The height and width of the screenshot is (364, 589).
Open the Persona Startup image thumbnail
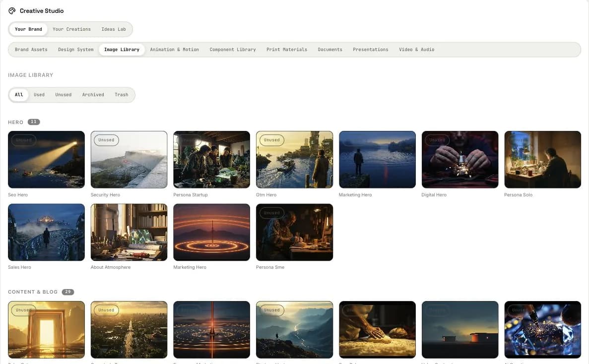tap(211, 160)
